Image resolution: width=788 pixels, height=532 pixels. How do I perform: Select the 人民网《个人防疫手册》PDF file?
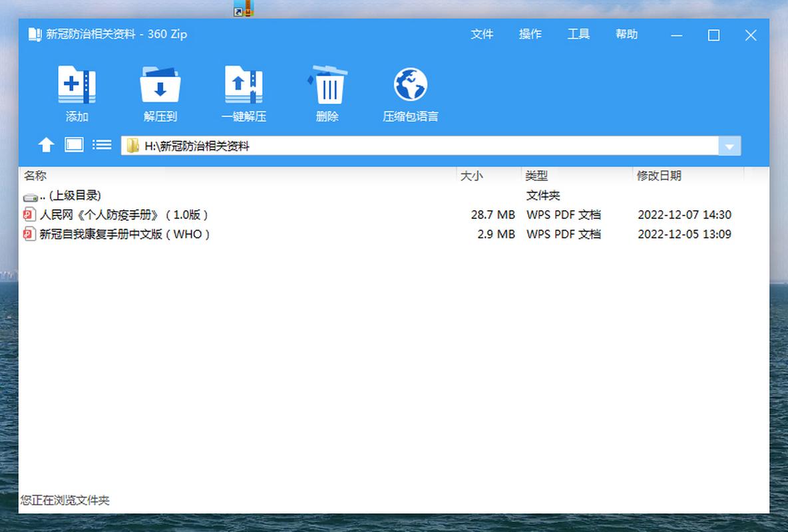tap(124, 215)
